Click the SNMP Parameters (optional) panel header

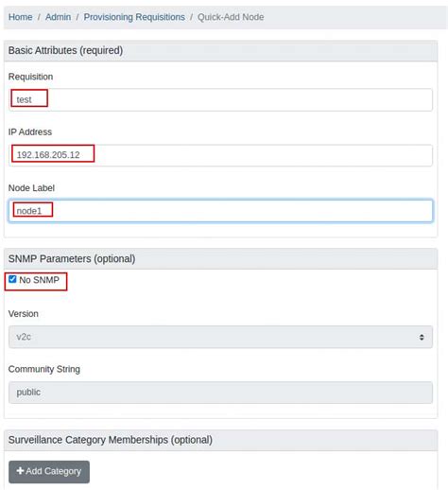pyautogui.click(x=220, y=258)
